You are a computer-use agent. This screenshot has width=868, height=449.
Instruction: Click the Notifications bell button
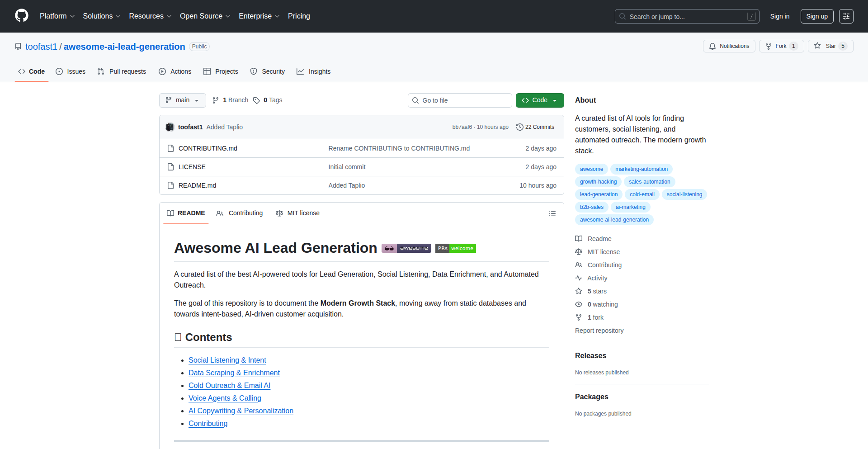coord(729,46)
